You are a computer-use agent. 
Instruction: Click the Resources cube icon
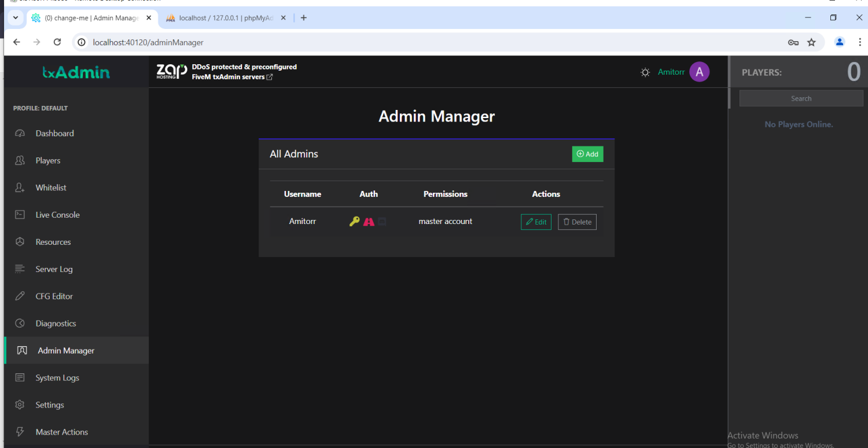pyautogui.click(x=20, y=242)
